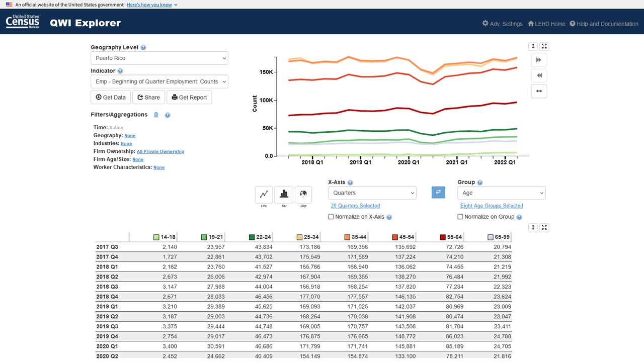Click the 55-64 age group color swatch
Screen dimensions: 644x362
coord(443,237)
